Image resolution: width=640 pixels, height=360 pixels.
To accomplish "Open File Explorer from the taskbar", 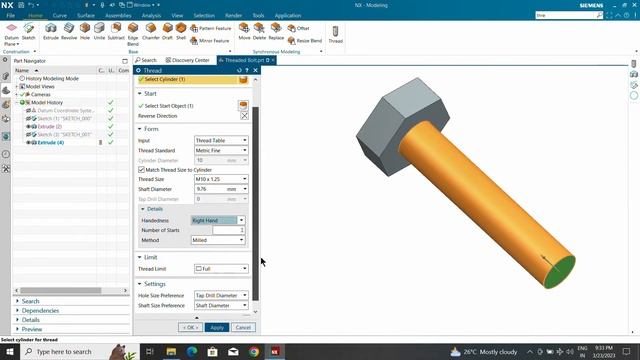I will 171,352.
